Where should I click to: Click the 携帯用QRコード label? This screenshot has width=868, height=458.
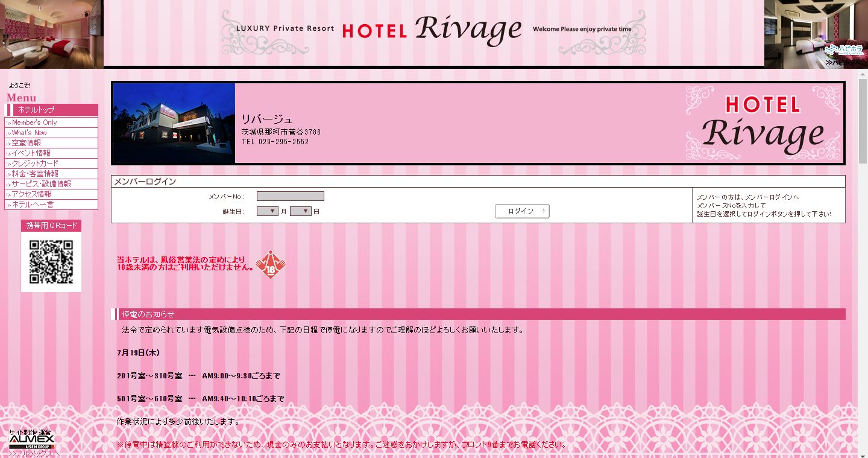click(x=51, y=226)
